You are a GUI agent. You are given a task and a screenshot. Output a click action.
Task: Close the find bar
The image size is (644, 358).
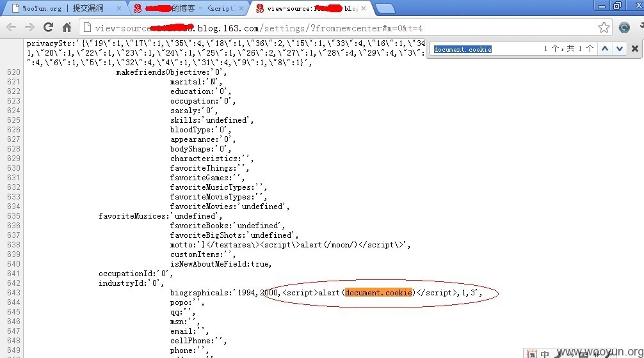[635, 49]
